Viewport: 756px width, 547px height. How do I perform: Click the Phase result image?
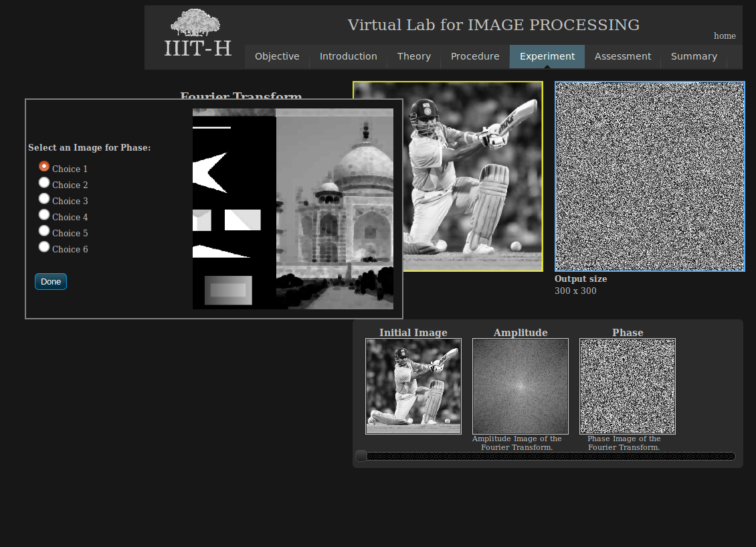coord(627,386)
